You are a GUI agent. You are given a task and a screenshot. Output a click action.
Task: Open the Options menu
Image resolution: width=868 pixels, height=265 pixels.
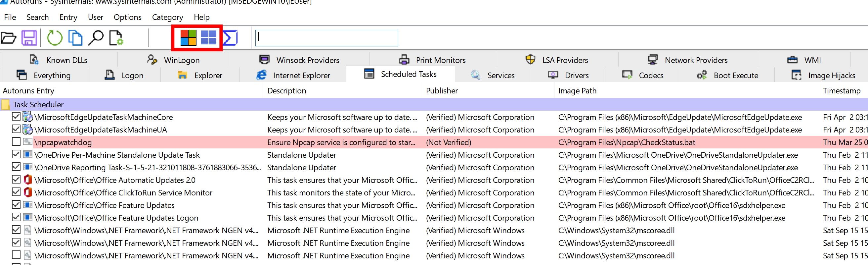[x=128, y=17]
